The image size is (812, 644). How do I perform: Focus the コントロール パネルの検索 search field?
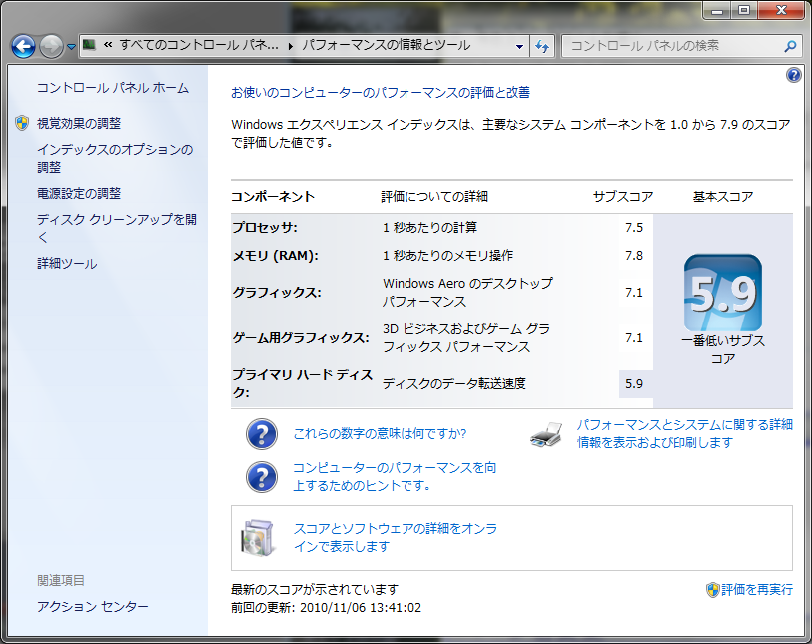tap(669, 46)
